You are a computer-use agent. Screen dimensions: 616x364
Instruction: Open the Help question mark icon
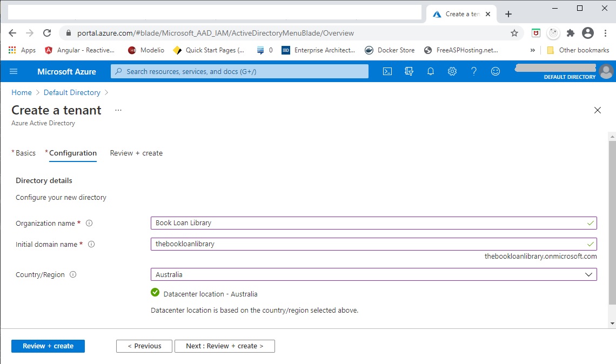pyautogui.click(x=474, y=71)
